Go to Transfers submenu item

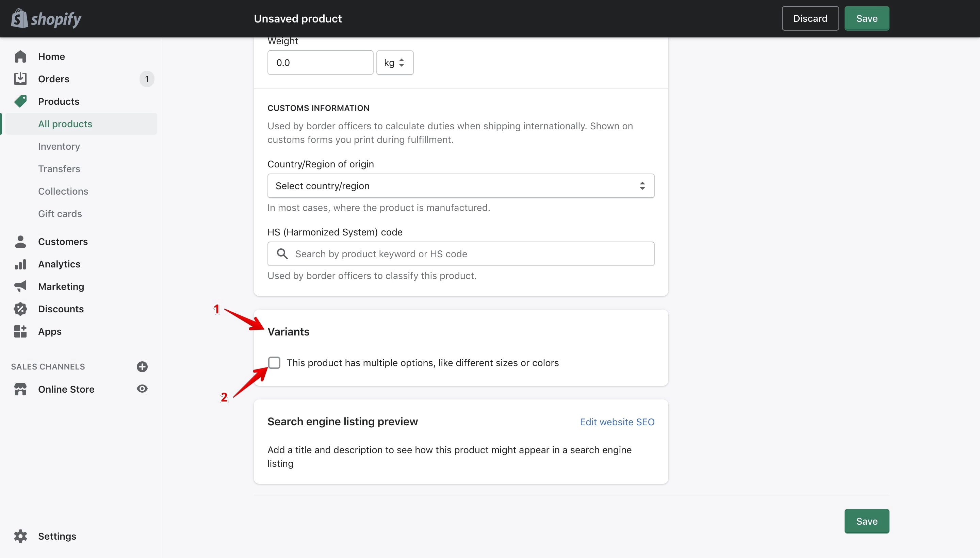pyautogui.click(x=59, y=169)
